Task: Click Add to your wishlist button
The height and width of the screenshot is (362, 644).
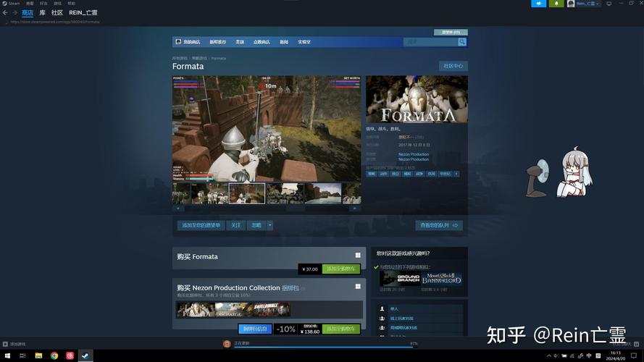Action: tap(201, 225)
